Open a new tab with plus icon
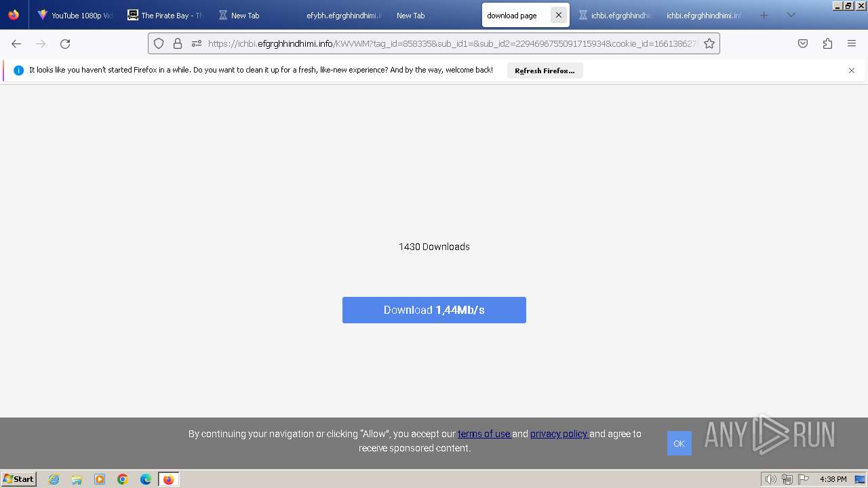The width and height of the screenshot is (868, 488). point(764,15)
